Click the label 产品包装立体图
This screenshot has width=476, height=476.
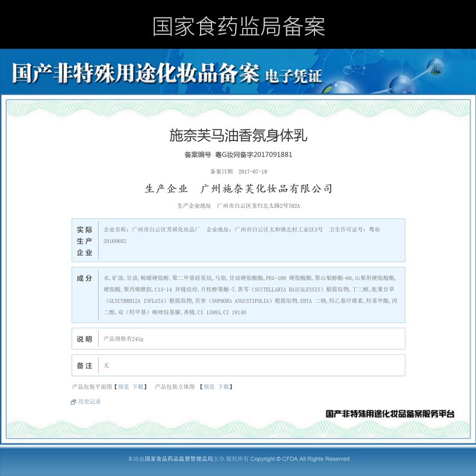[175, 386]
